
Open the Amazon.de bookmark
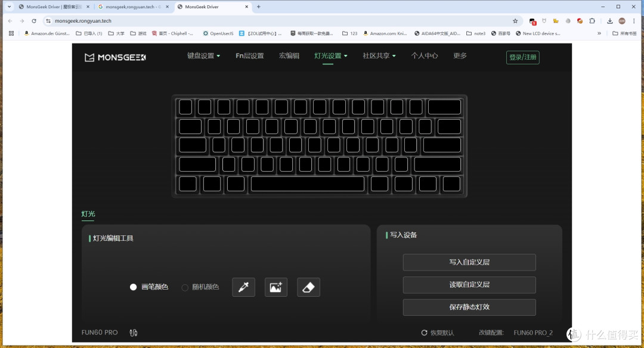(47, 33)
